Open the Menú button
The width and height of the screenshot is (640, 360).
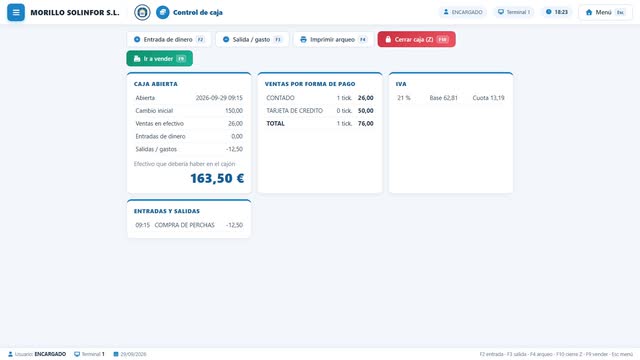pyautogui.click(x=605, y=12)
